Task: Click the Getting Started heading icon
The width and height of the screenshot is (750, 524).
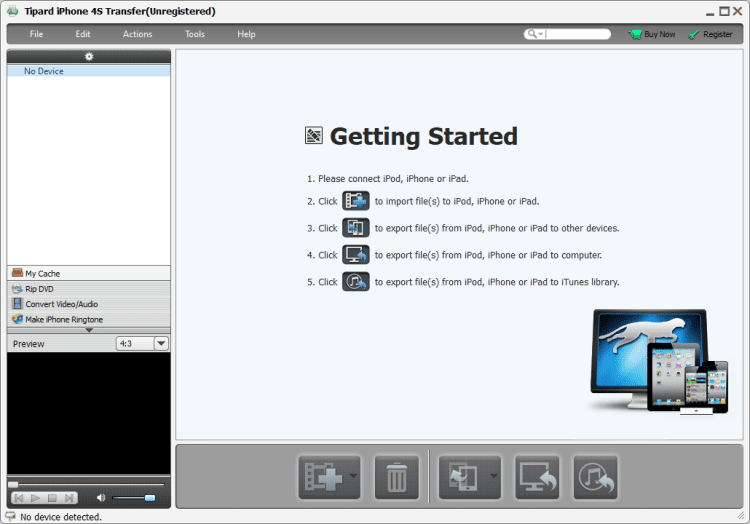Action: pos(314,136)
